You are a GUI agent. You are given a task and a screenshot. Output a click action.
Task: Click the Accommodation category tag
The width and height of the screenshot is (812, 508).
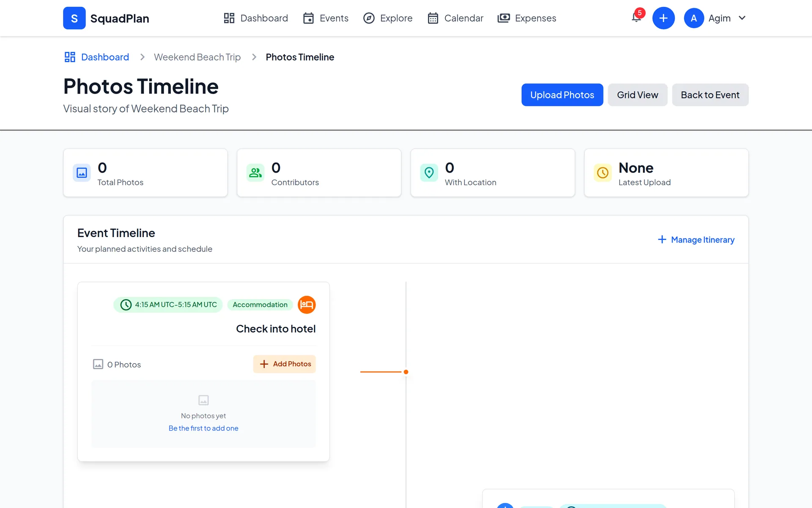point(260,305)
